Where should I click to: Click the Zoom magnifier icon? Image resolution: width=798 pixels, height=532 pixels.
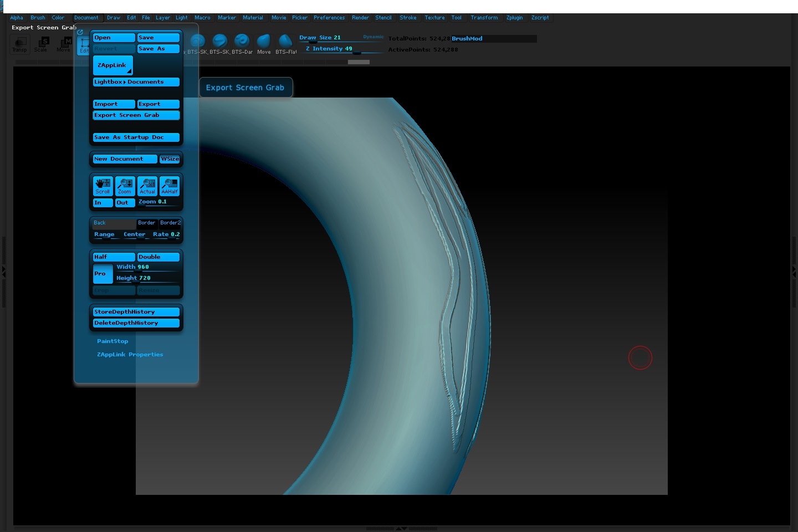(x=125, y=186)
